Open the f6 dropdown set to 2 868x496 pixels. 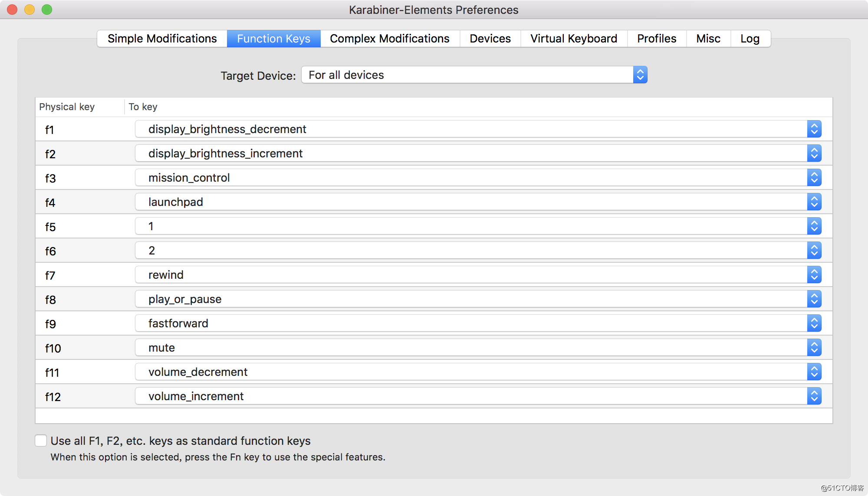coord(478,250)
